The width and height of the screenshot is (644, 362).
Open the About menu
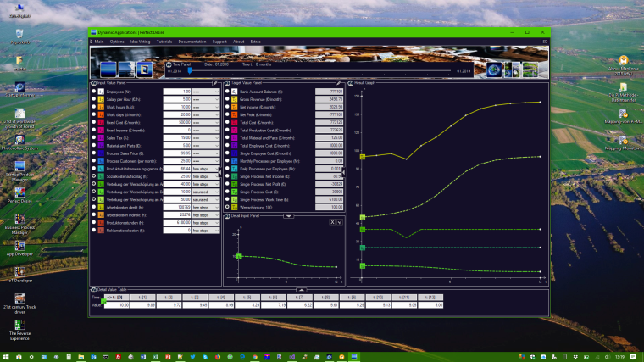click(238, 42)
